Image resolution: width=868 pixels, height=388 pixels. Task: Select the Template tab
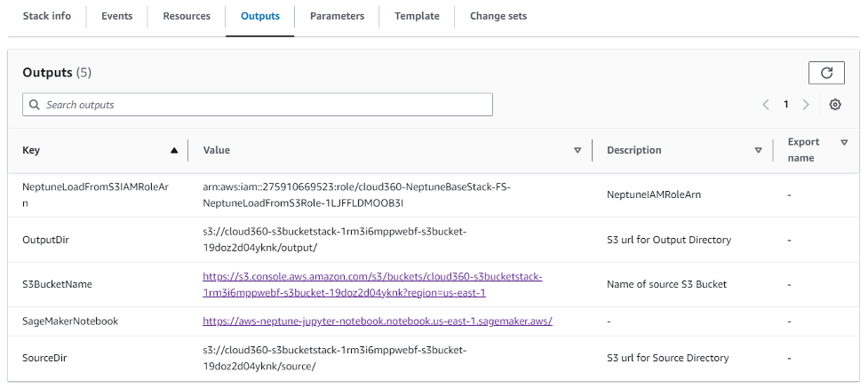417,16
